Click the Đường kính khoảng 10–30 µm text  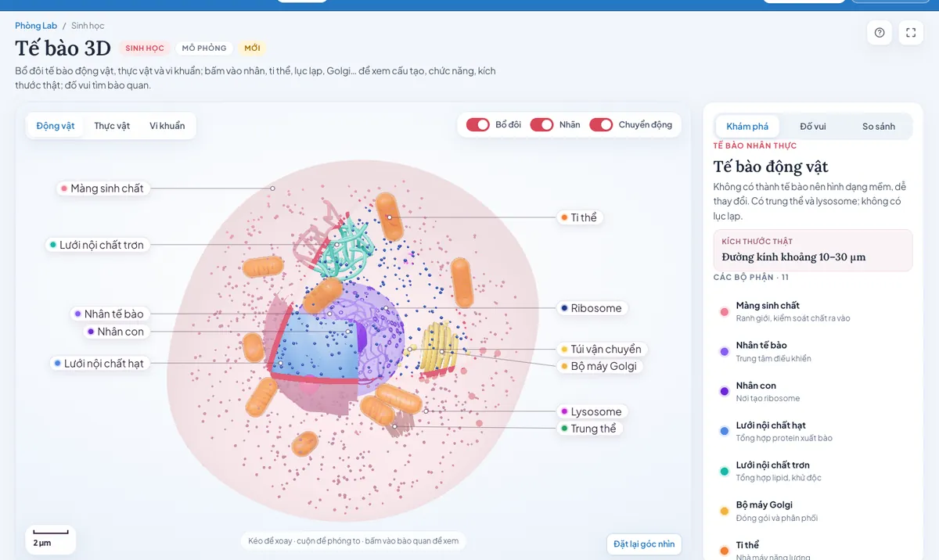tap(793, 257)
